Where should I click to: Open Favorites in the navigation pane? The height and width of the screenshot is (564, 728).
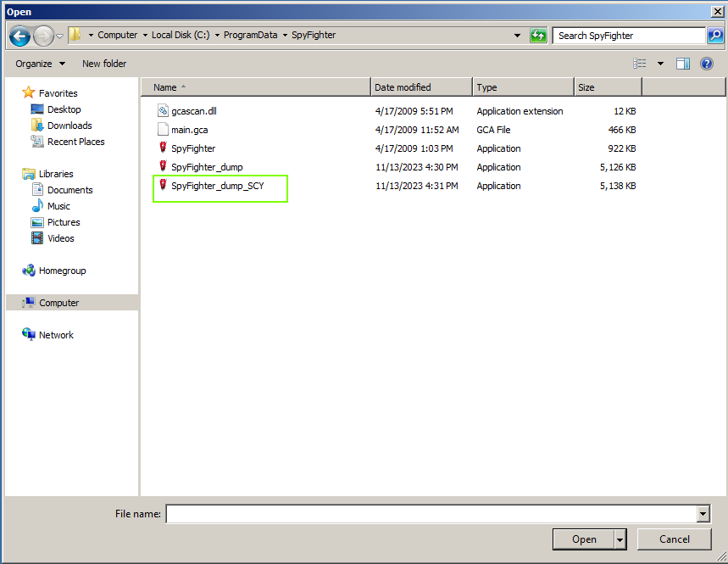pos(58,93)
